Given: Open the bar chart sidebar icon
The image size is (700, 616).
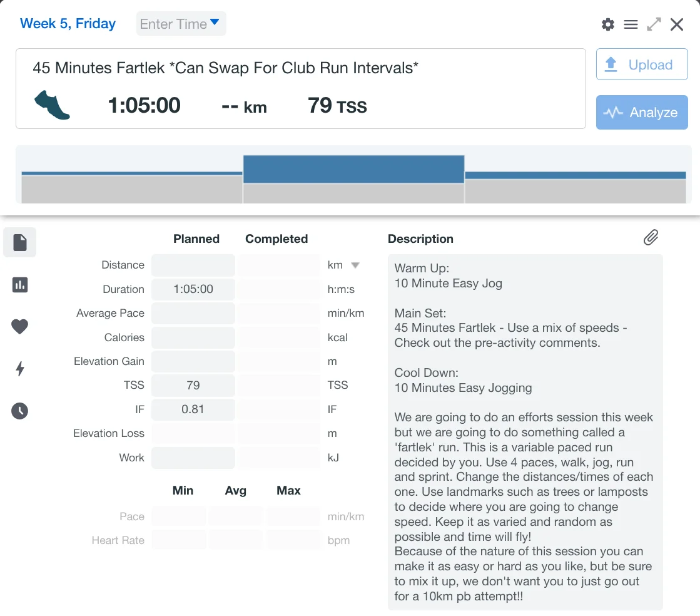Looking at the screenshot, I should point(20,285).
